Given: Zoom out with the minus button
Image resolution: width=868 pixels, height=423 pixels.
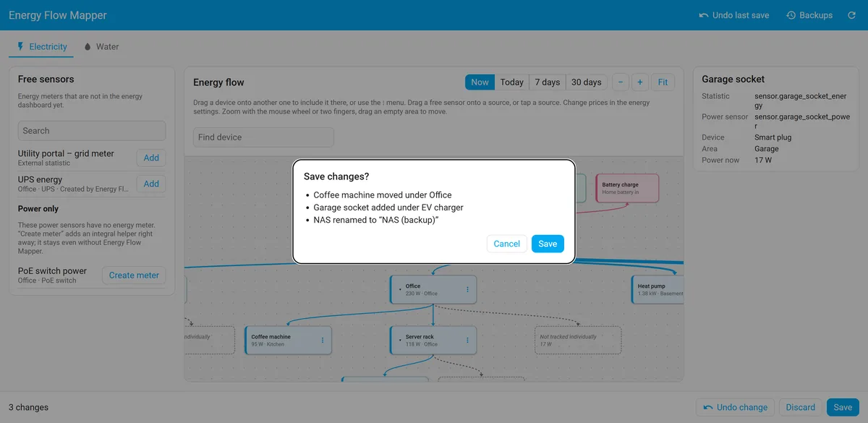Looking at the screenshot, I should tap(621, 82).
